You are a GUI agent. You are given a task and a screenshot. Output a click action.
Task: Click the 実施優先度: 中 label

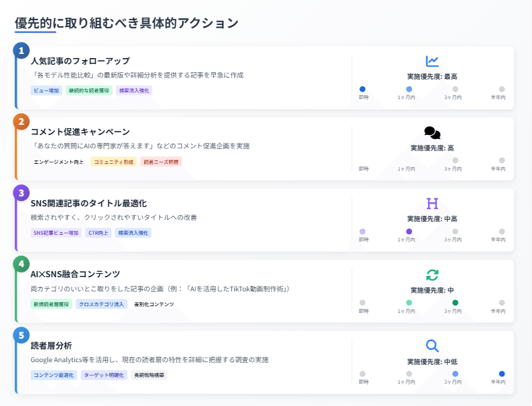(x=432, y=290)
